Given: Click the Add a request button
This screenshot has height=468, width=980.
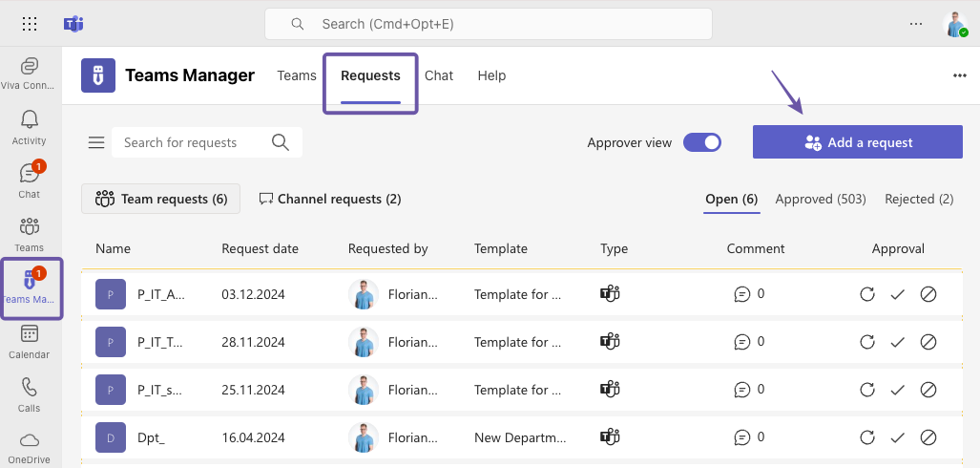Looking at the screenshot, I should 858,142.
